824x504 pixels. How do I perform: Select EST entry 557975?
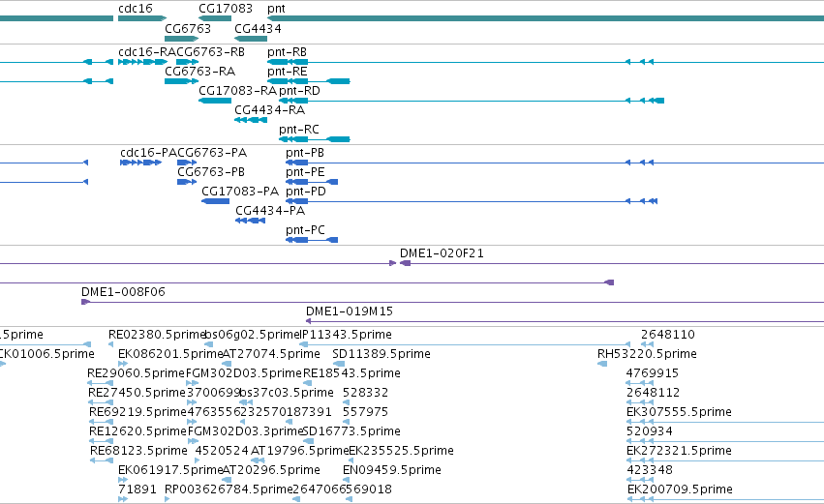(x=365, y=413)
